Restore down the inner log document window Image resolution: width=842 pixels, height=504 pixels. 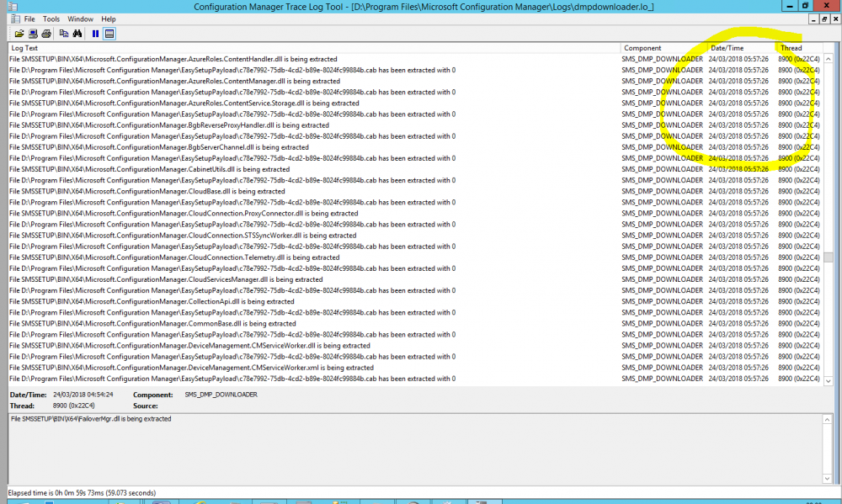tap(824, 19)
